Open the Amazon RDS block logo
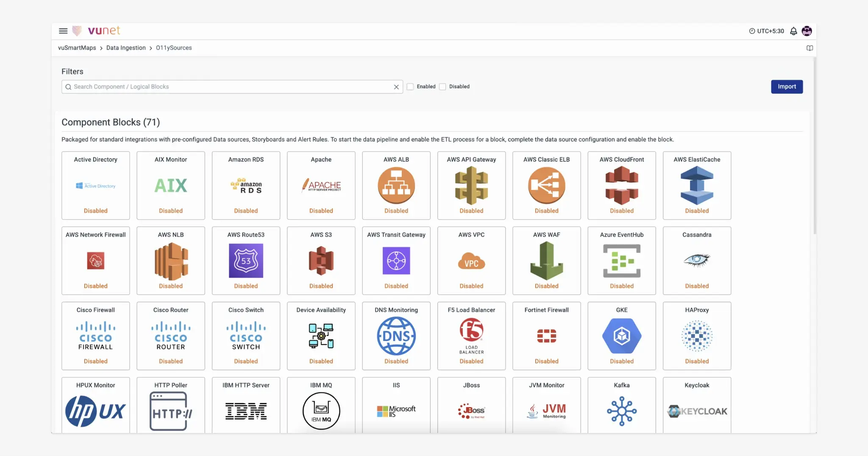This screenshot has width=868, height=456. [246, 186]
